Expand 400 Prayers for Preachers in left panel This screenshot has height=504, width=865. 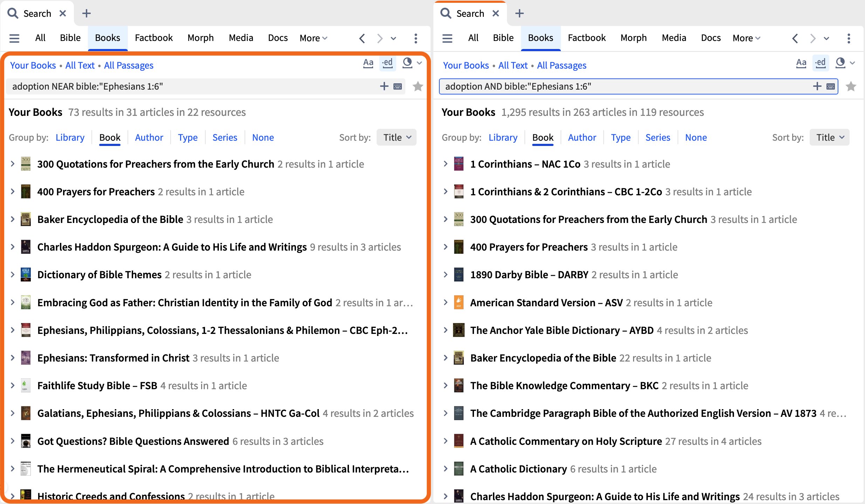pyautogui.click(x=13, y=191)
